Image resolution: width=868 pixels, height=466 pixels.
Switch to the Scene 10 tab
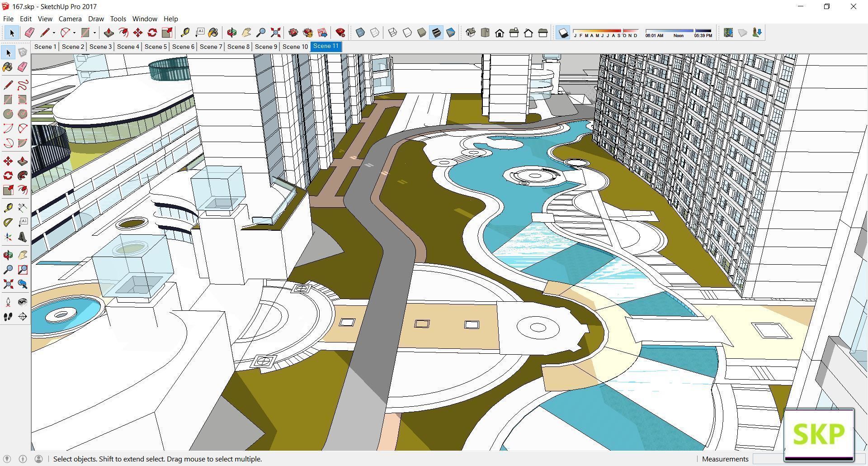click(x=295, y=47)
